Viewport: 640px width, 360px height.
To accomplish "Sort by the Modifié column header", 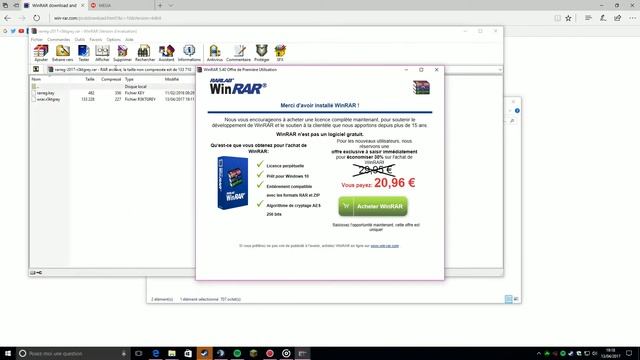I will [172, 79].
